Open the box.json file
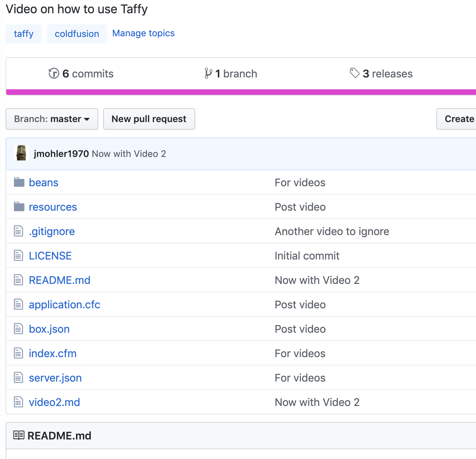The height and width of the screenshot is (459, 476). click(x=49, y=329)
